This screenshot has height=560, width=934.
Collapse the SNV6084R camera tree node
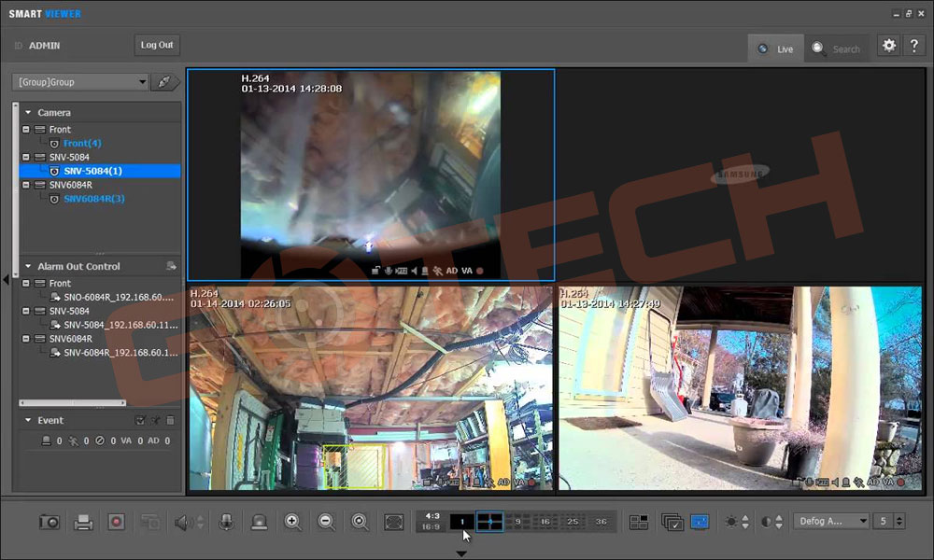point(26,185)
